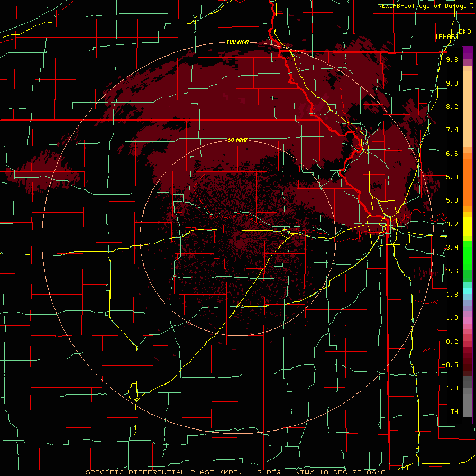Click the 9.8 value on the scale
The image size is (476, 476).
(452, 60)
